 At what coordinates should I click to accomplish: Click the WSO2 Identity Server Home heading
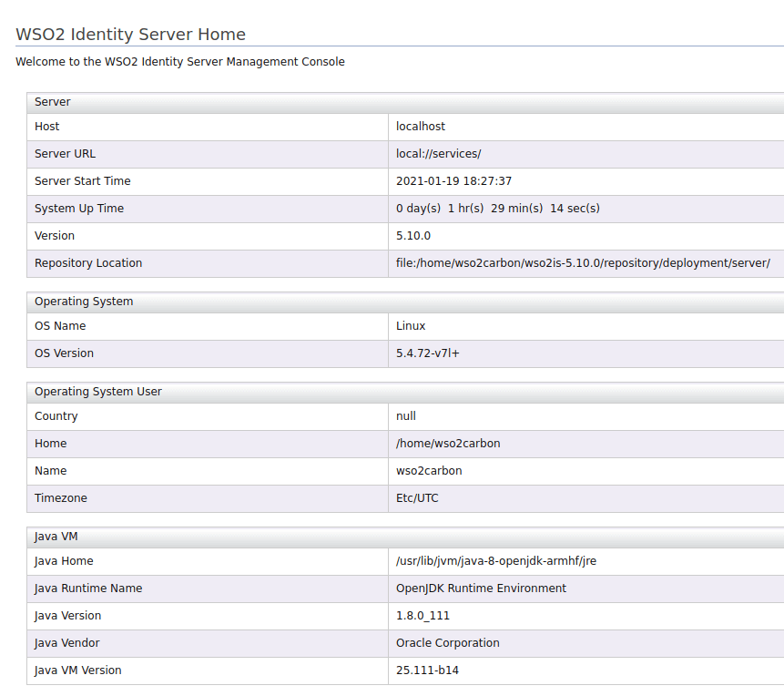(x=131, y=35)
